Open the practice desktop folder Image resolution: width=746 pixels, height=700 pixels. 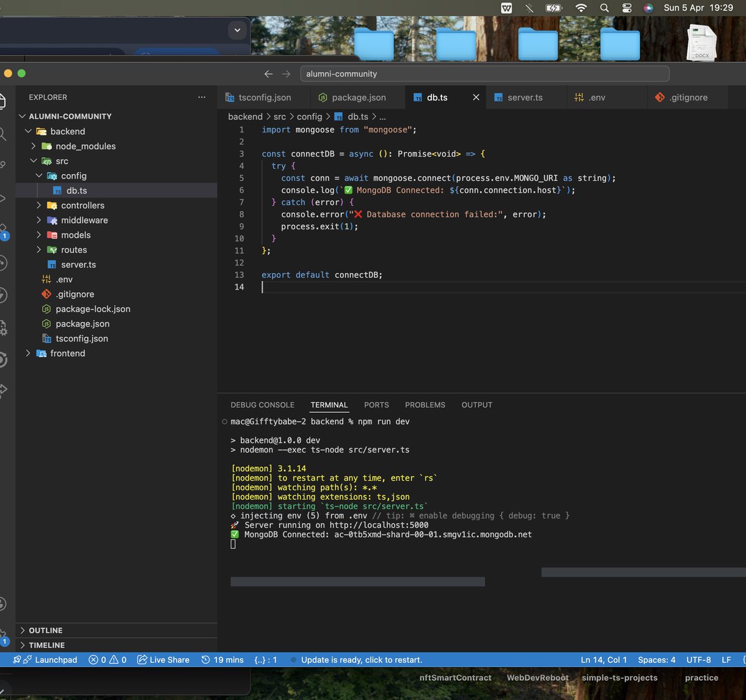pyautogui.click(x=702, y=678)
